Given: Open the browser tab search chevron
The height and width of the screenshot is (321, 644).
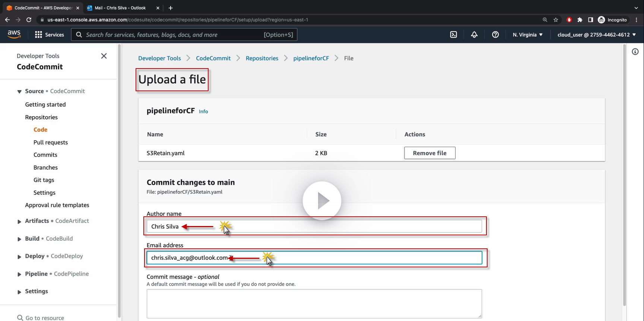Looking at the screenshot, I should (636, 8).
